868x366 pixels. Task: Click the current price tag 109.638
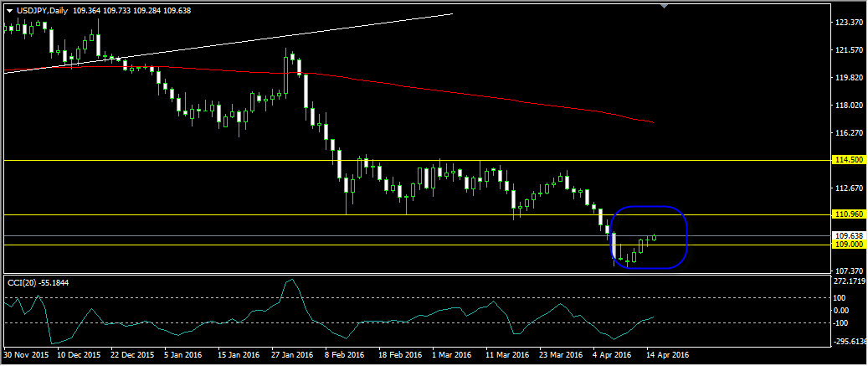pos(850,235)
